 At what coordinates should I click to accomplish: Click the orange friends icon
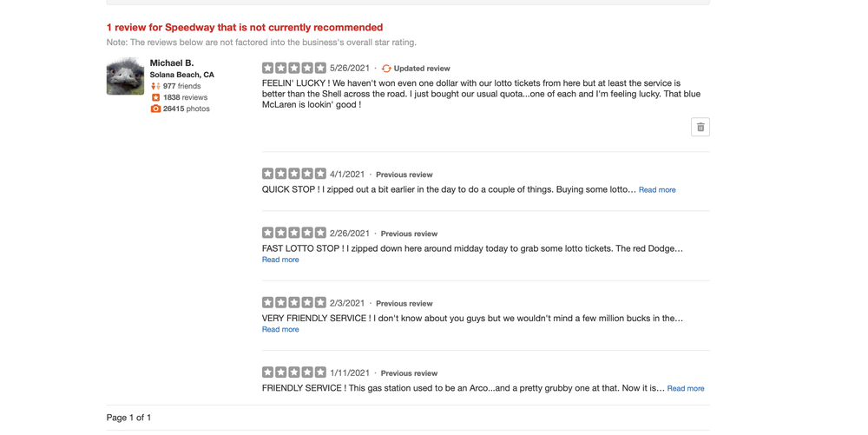(x=155, y=86)
